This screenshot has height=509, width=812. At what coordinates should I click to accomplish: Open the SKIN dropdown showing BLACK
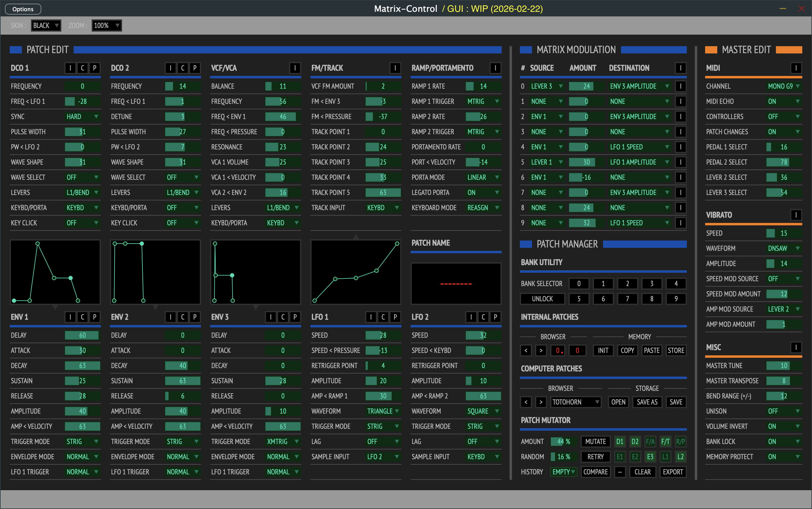(x=46, y=25)
